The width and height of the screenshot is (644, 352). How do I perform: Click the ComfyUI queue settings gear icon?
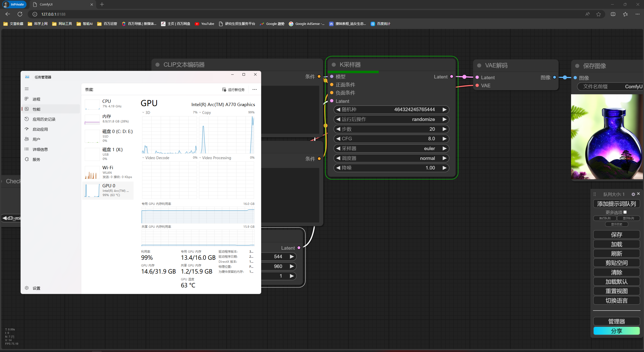[x=633, y=194]
